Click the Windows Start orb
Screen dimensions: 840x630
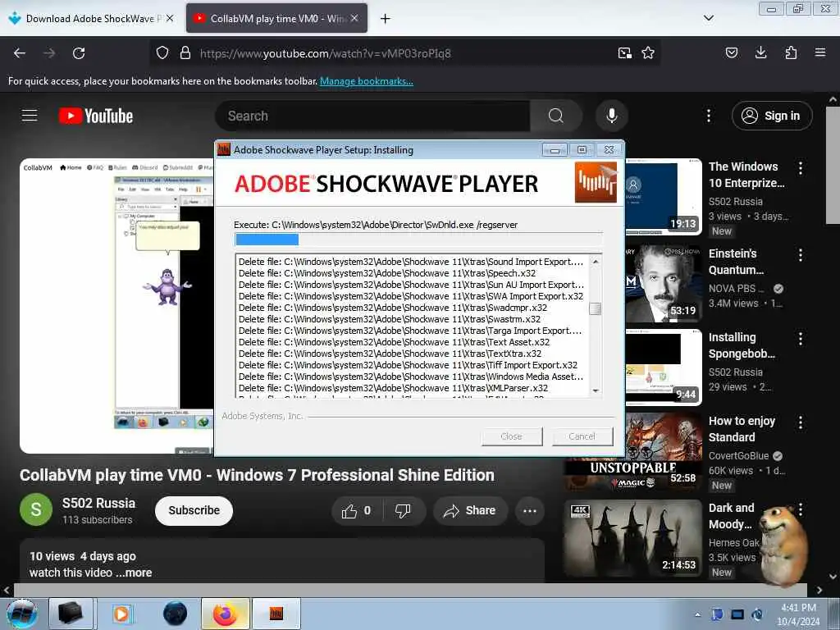click(21, 614)
